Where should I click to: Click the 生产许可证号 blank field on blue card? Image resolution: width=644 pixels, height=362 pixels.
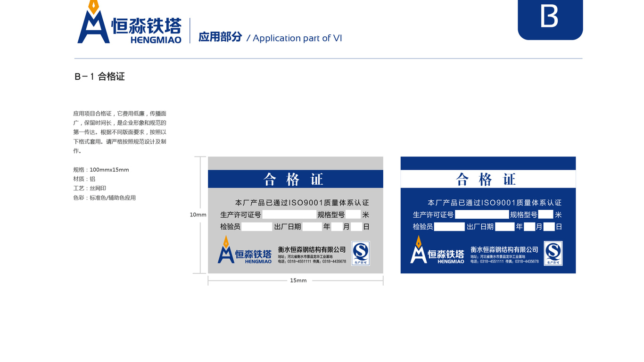tap(482, 214)
